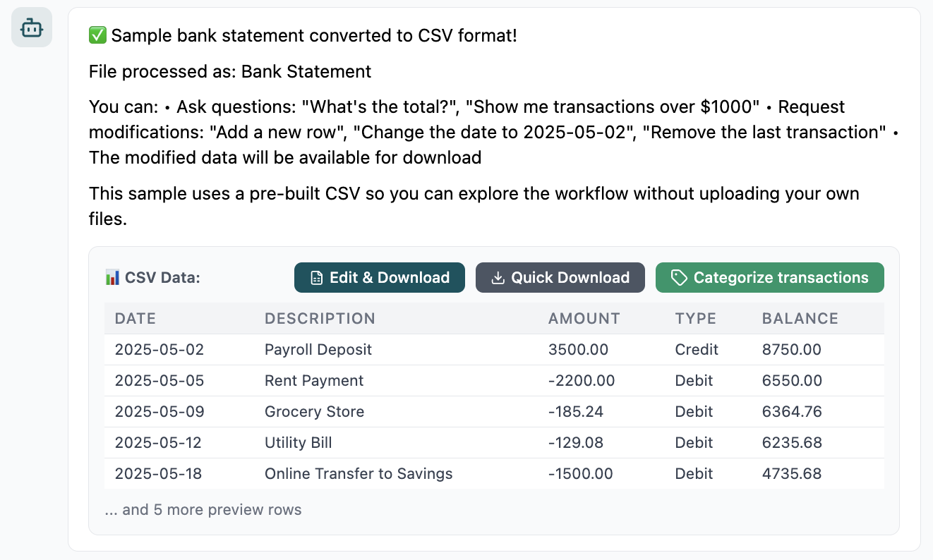Click the tag icon on Categorize transactions
Screen dimensions: 933x560
coord(679,278)
